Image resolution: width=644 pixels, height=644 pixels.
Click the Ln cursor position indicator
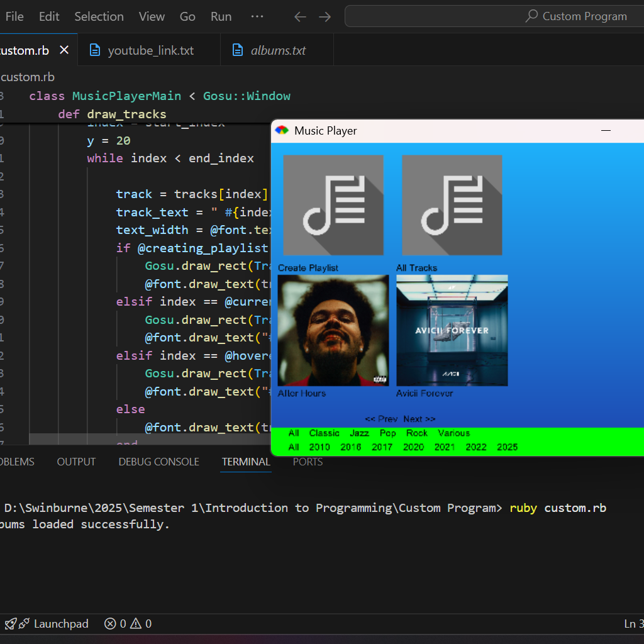click(x=634, y=623)
